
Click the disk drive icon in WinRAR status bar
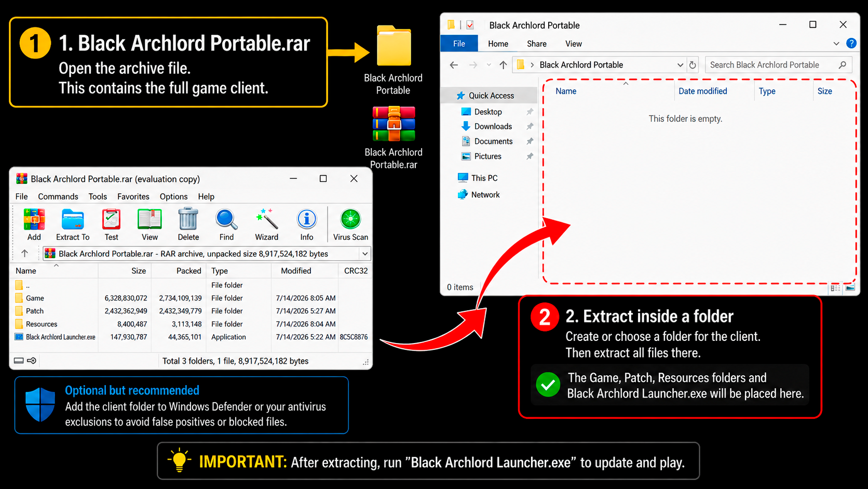19,361
